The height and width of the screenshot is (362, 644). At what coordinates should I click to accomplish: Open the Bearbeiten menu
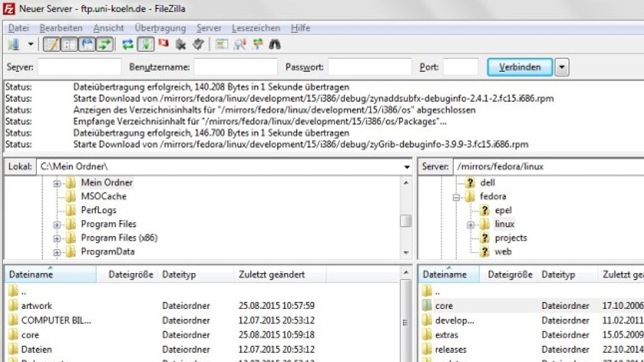tap(61, 28)
